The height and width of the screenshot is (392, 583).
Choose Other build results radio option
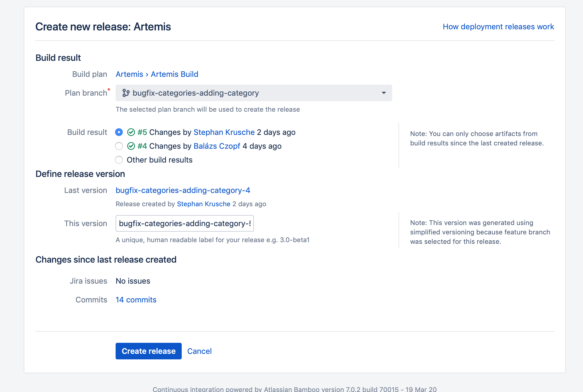tap(119, 160)
